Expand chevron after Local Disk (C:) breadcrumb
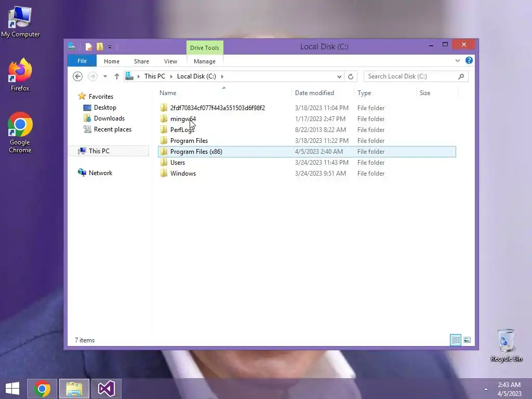This screenshot has width=532, height=399. click(x=222, y=77)
